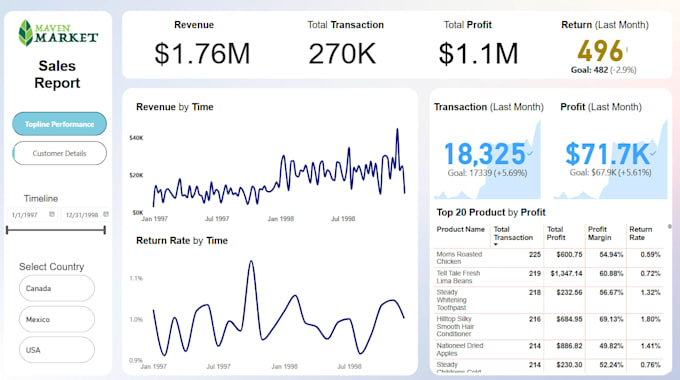
Task: Open calendar picker for start date 1/1/1997
Action: 52,214
